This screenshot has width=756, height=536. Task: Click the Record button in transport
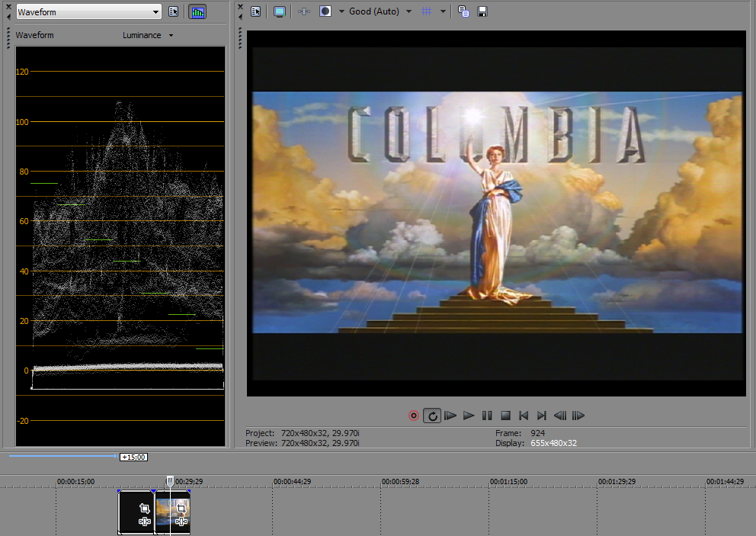pyautogui.click(x=414, y=416)
